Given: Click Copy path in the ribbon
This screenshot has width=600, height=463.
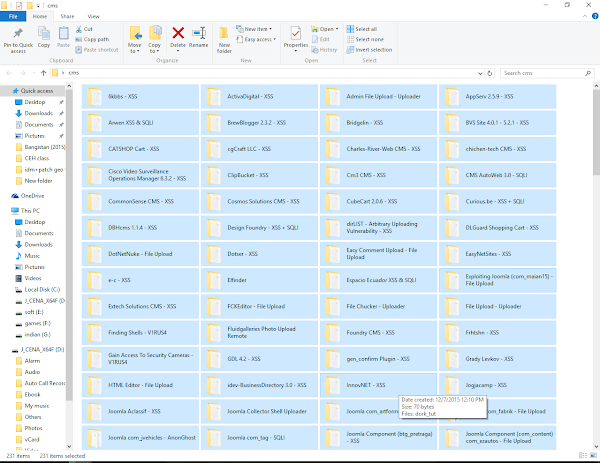Looking at the screenshot, I should tap(92, 39).
